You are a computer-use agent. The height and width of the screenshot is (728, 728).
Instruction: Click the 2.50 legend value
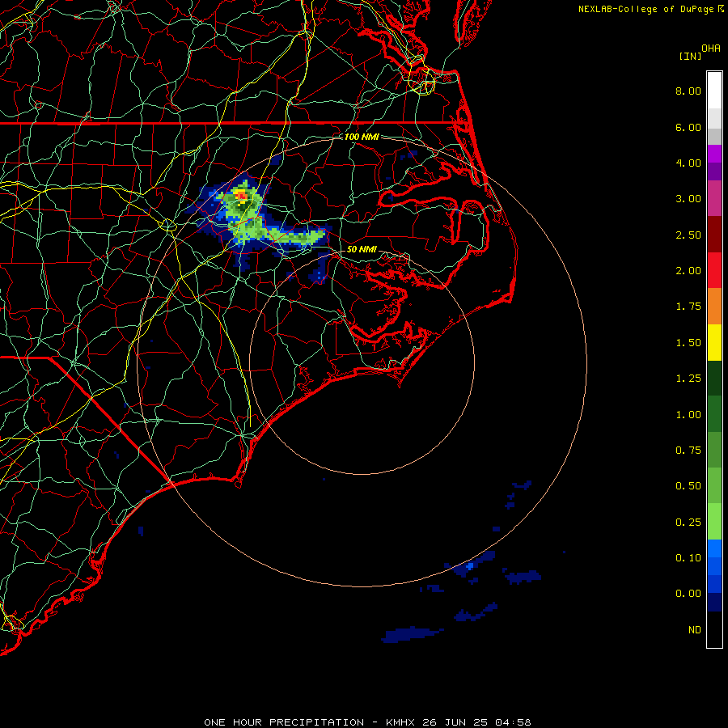click(688, 235)
